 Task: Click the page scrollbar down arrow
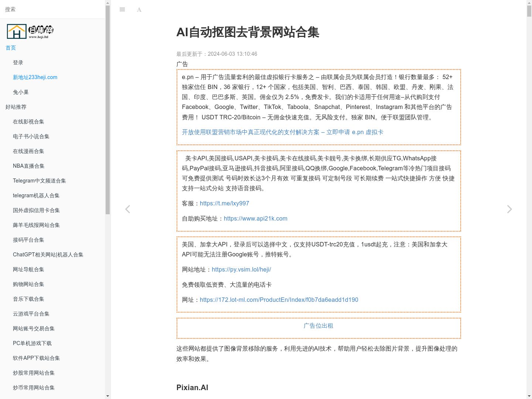click(x=529, y=396)
